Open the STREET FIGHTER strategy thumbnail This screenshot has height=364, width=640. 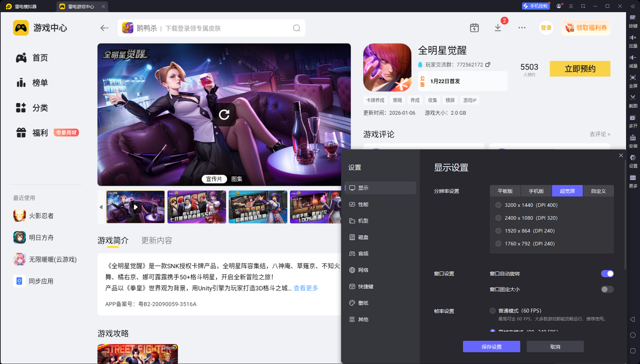tap(138, 354)
